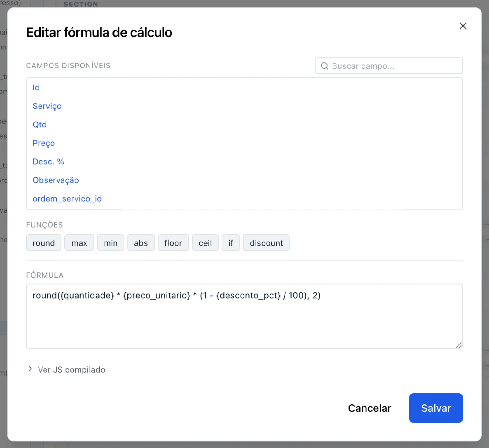
Task: Add the discount function
Action: tap(266, 243)
